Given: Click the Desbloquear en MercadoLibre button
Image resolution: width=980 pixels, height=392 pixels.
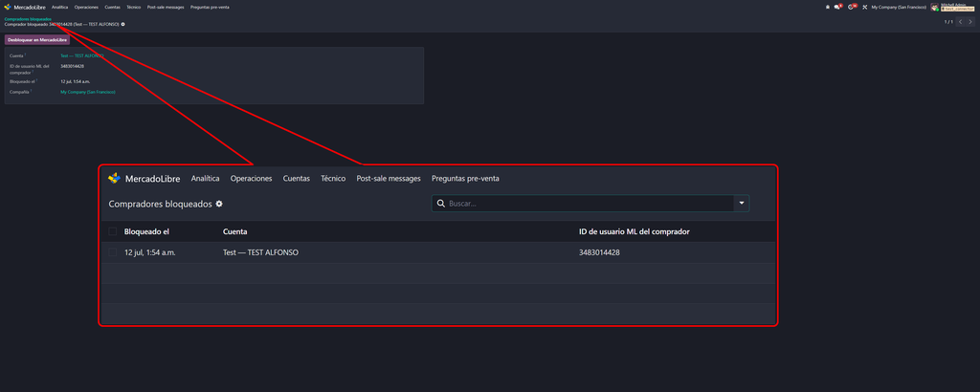Looking at the screenshot, I should (37, 40).
